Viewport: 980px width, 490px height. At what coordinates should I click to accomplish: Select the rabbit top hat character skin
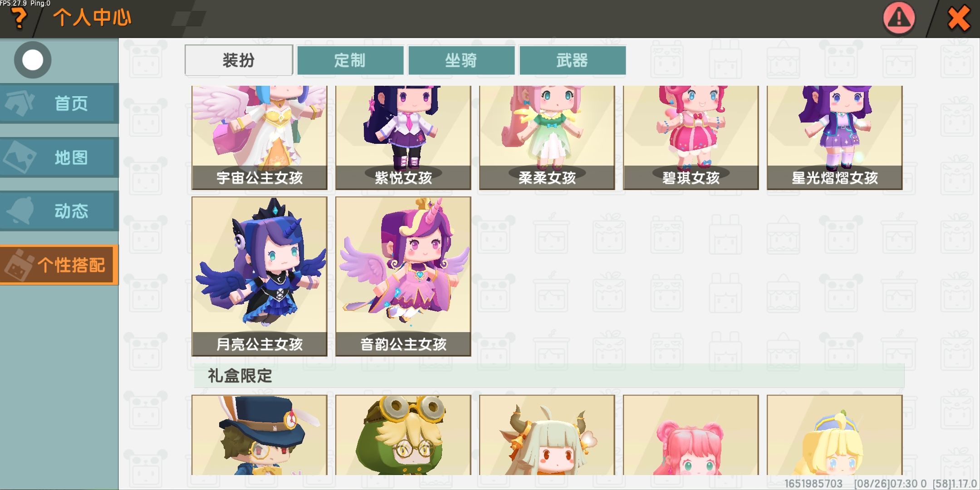tap(259, 435)
